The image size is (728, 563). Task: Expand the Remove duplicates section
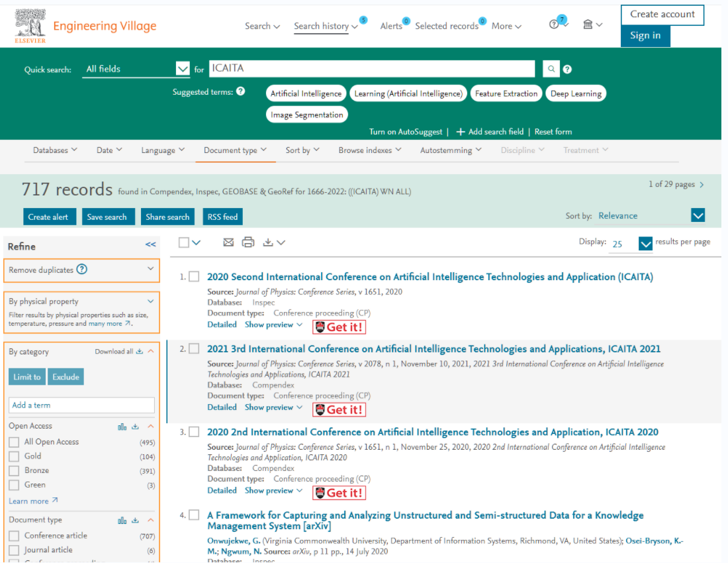point(150,269)
